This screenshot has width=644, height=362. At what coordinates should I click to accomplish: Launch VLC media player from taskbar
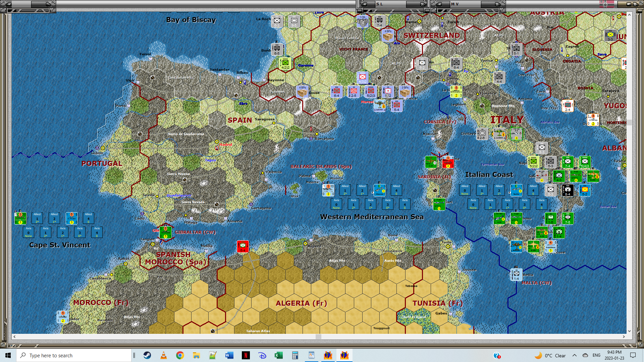point(164,355)
